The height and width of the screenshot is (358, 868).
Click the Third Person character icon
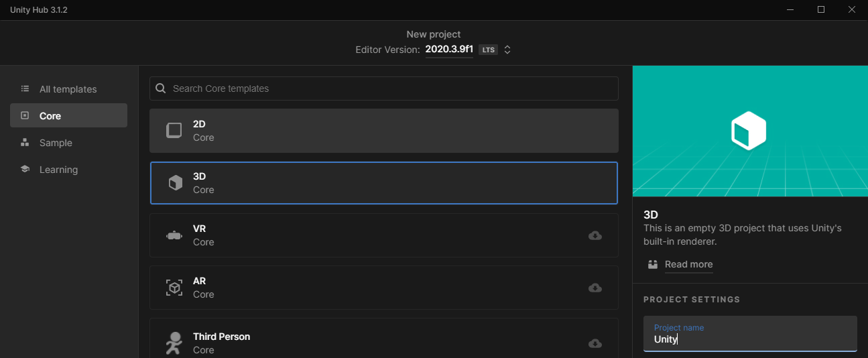coord(174,343)
